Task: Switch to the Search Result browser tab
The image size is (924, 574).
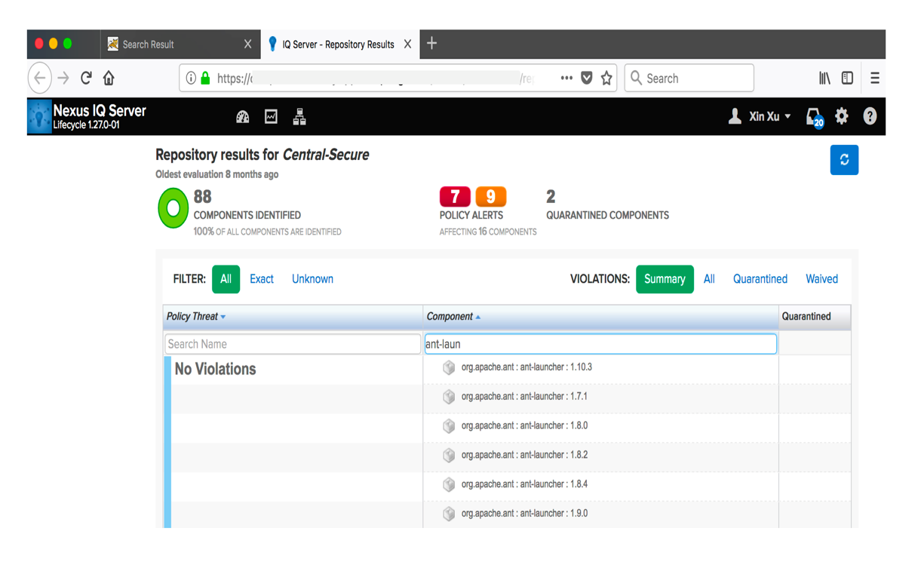Action: (x=149, y=45)
